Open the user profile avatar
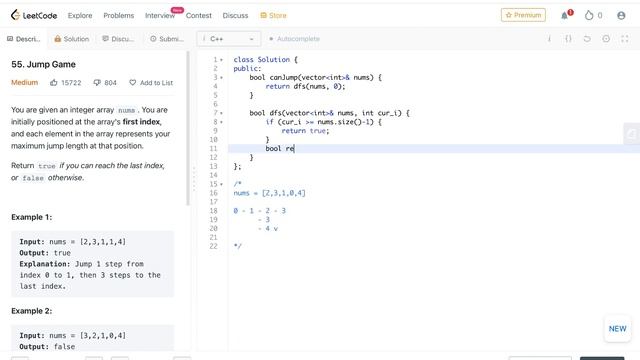The image size is (640, 360). click(621, 16)
